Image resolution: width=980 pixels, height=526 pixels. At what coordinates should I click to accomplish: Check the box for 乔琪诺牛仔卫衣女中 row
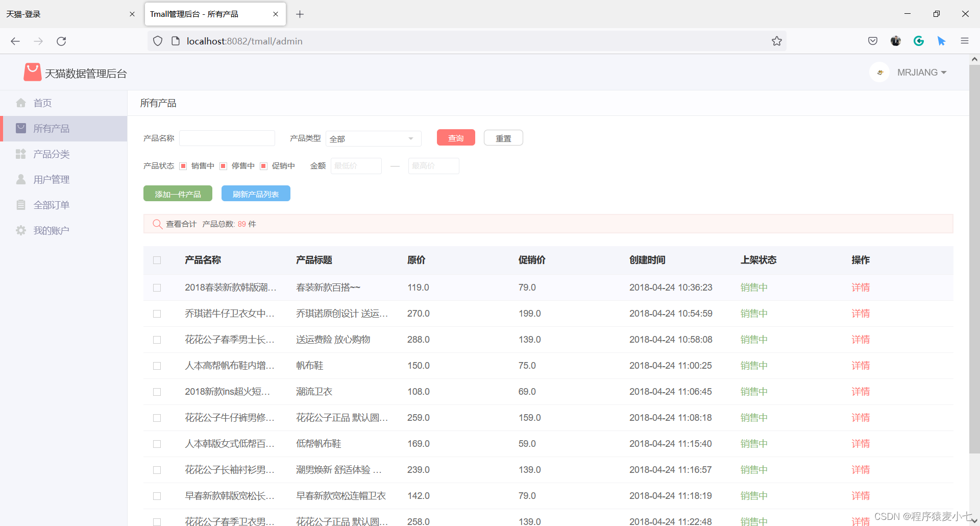click(x=157, y=314)
